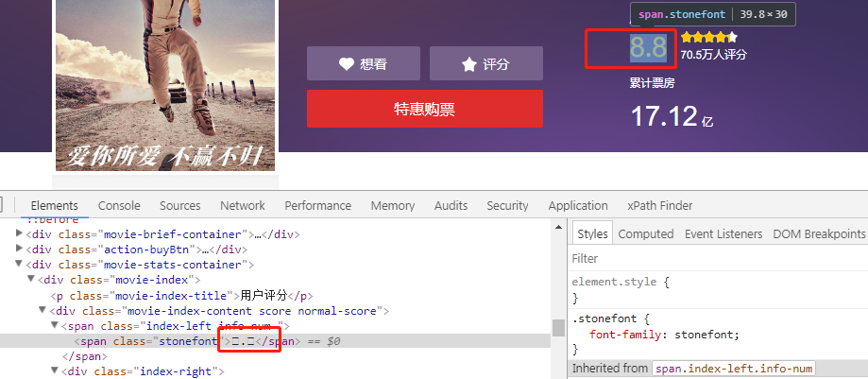The image size is (868, 379).
Task: Click the red 特惠购票 button
Action: (x=425, y=109)
